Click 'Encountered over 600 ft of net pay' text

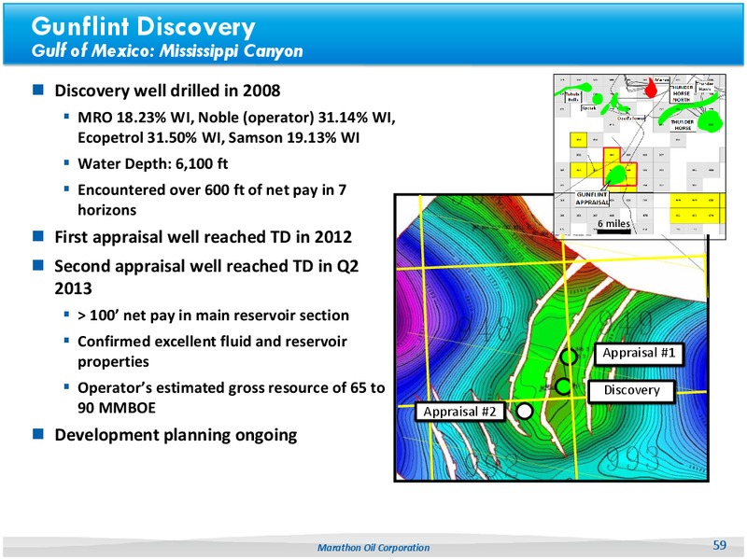(212, 190)
